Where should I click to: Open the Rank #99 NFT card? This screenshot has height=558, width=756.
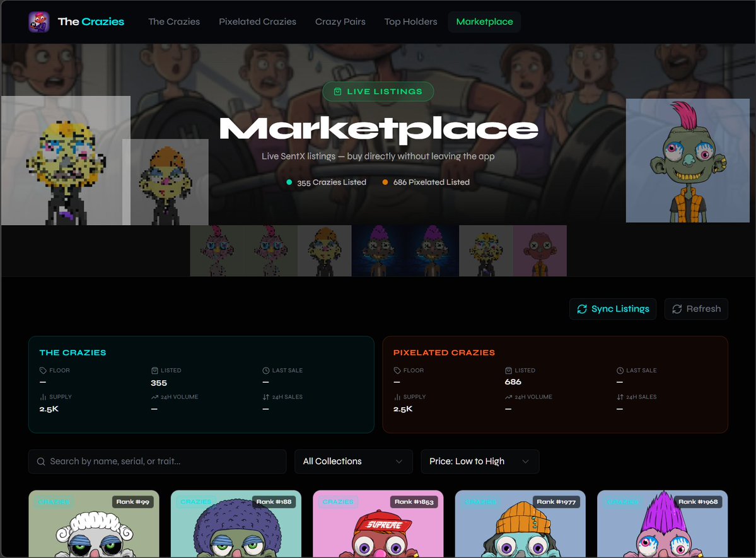[x=93, y=524]
